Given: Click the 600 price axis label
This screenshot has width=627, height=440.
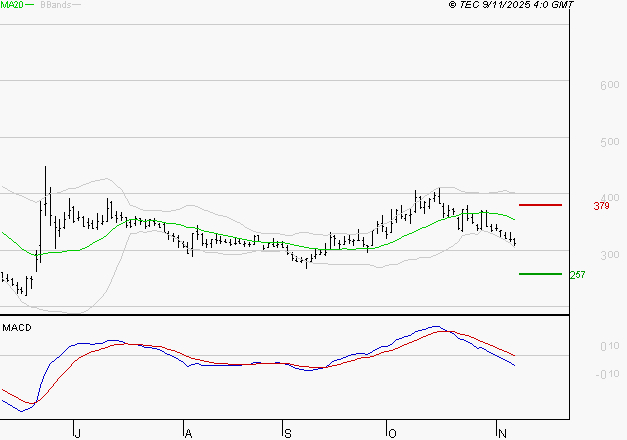Looking at the screenshot, I should [609, 85].
